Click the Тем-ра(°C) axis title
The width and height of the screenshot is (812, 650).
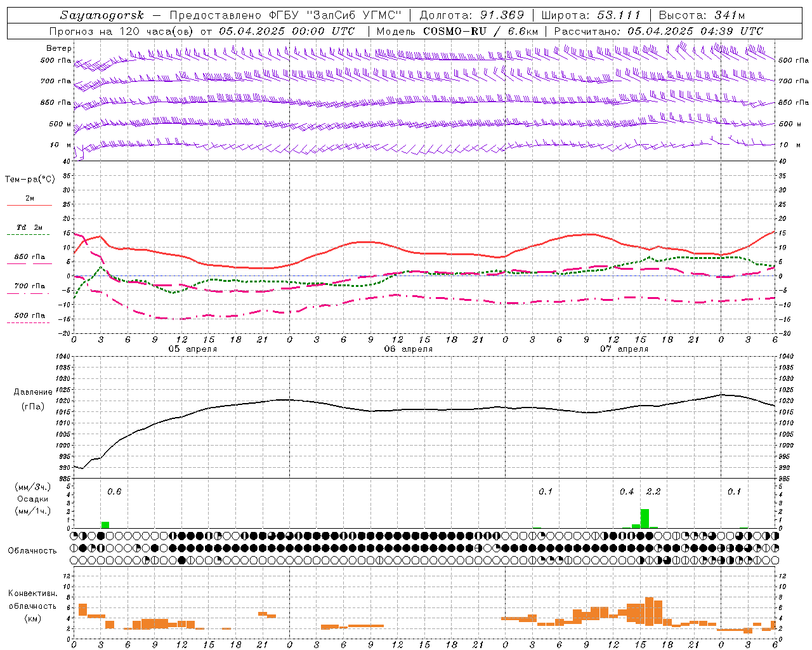coord(30,180)
